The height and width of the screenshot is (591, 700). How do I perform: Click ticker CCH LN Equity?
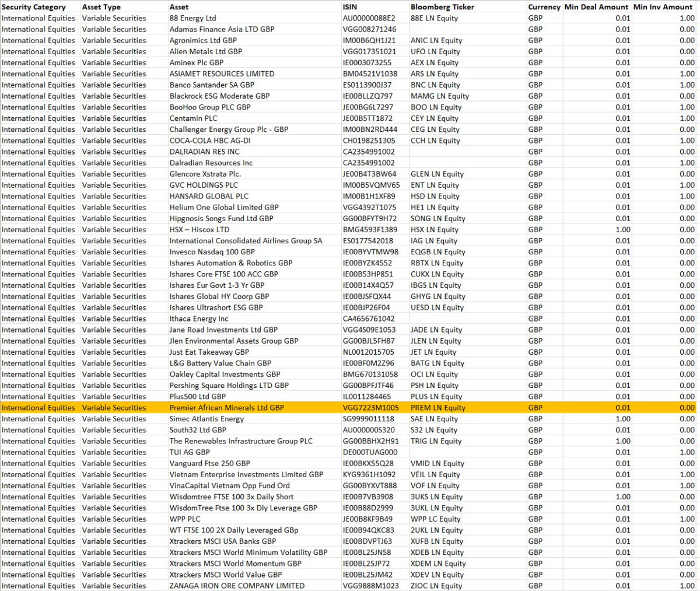(435, 141)
